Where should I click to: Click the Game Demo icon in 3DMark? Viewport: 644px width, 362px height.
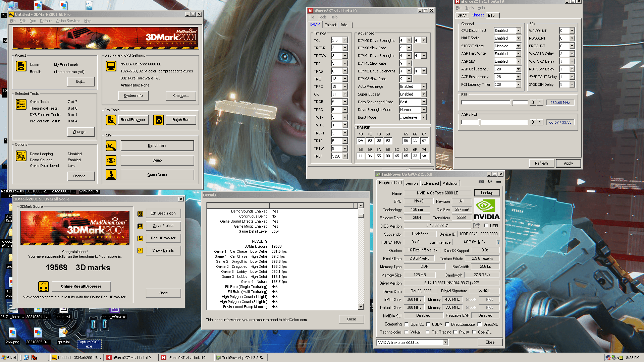111,175
